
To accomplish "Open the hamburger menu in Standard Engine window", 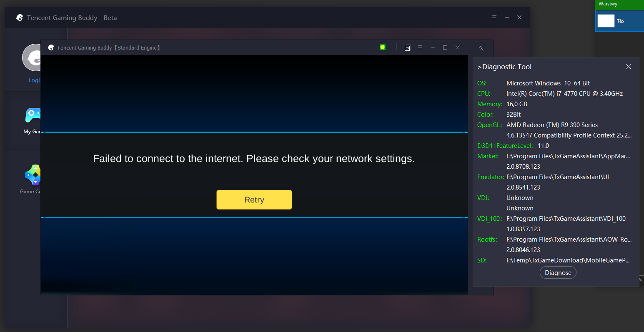I will coord(420,47).
